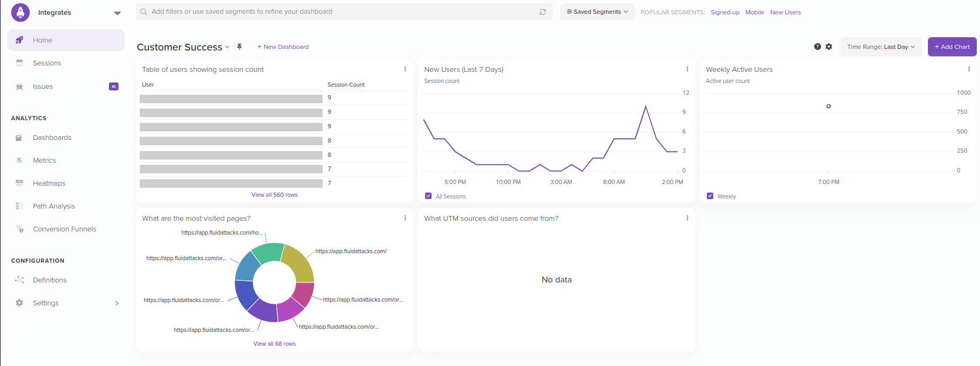Go to Heatmaps in the sidebar
This screenshot has height=366, width=980.
(49, 184)
